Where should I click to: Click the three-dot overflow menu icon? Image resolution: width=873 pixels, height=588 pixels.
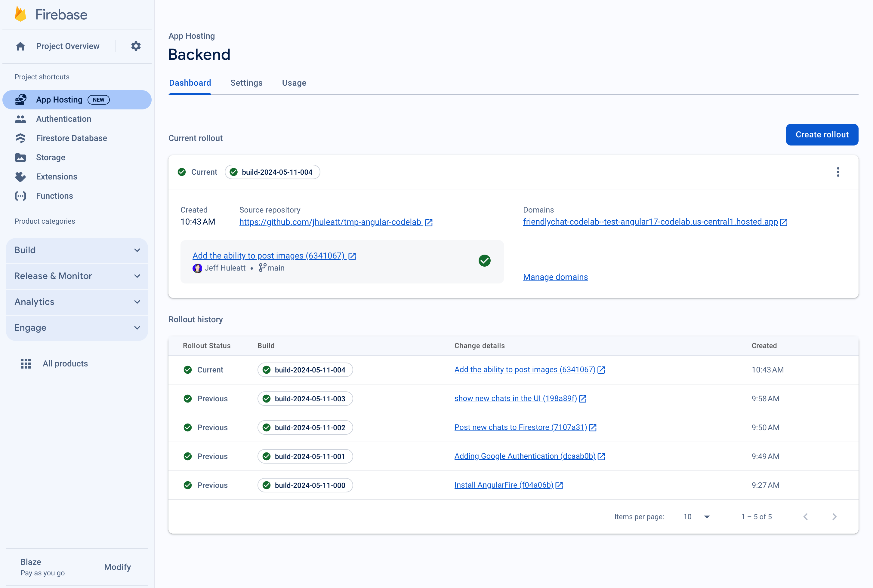tap(838, 172)
